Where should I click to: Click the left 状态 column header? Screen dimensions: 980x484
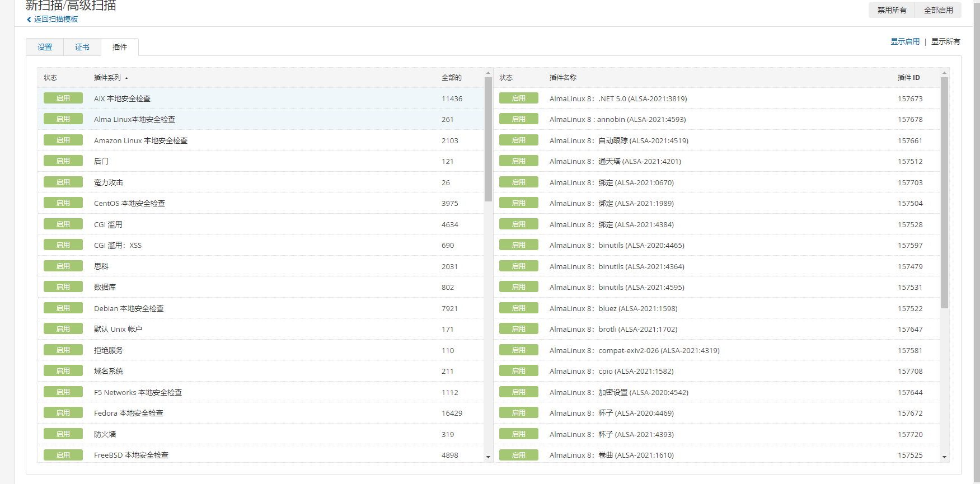pyautogui.click(x=50, y=78)
